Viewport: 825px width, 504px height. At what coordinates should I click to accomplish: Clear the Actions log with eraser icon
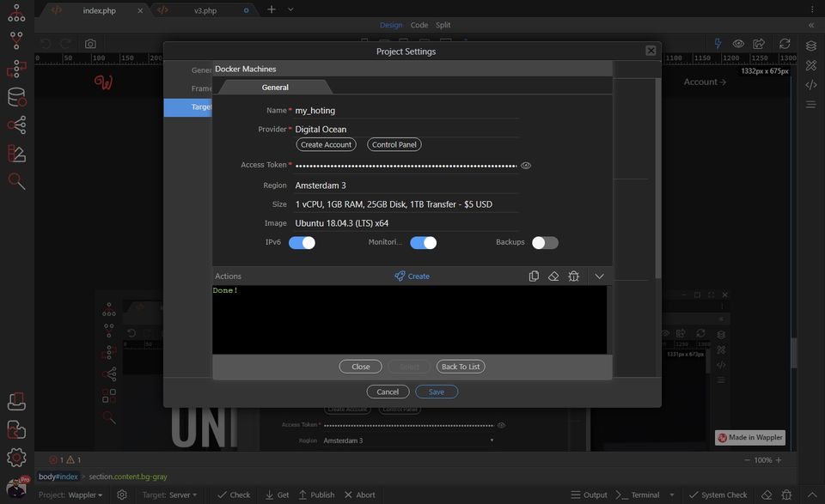553,276
